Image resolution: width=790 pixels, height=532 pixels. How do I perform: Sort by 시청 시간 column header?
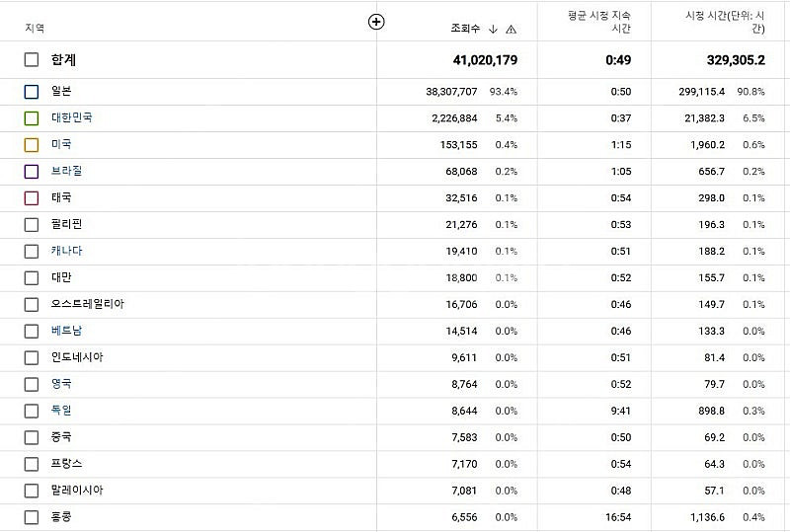pyautogui.click(x=725, y=22)
